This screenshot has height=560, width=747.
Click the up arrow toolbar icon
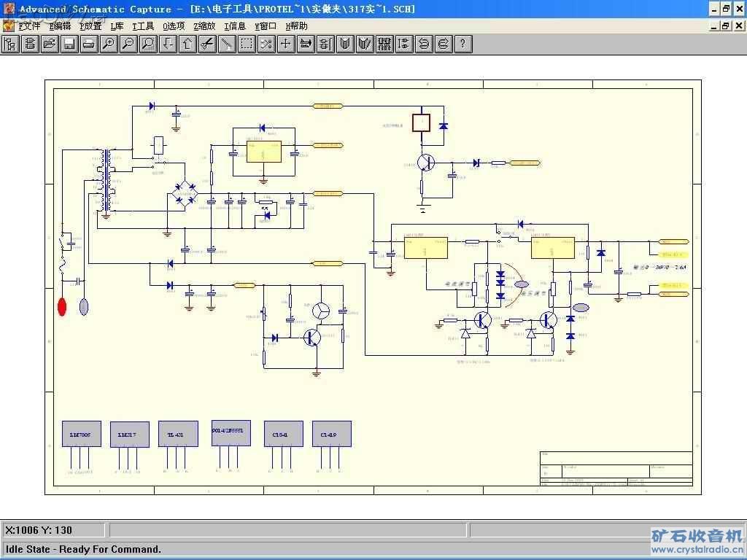tap(187, 44)
